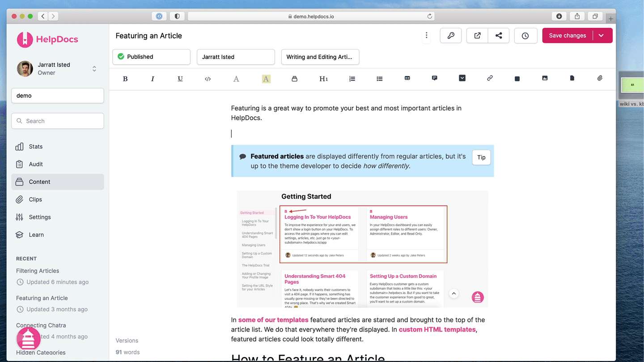Click the article title Featuring an Article
The height and width of the screenshot is (362, 644).
[x=149, y=36]
